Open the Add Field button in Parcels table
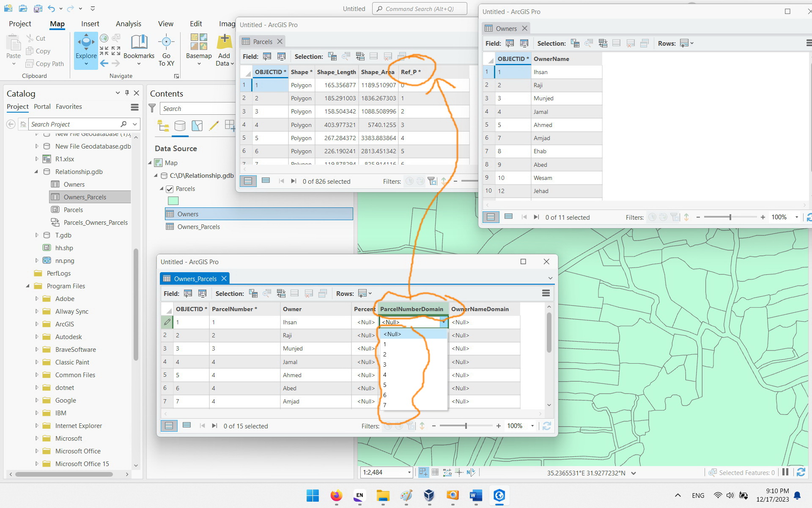The image size is (812, 508). (267, 56)
